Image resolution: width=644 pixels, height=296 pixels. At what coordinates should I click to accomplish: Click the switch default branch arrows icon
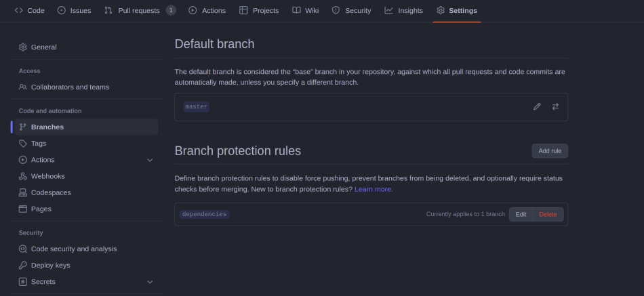tap(555, 106)
